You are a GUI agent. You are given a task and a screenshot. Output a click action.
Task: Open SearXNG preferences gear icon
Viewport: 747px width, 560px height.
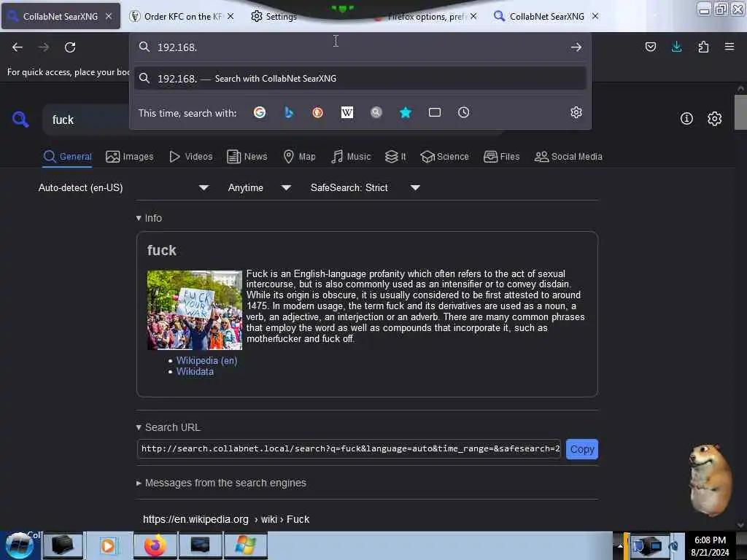coord(714,119)
